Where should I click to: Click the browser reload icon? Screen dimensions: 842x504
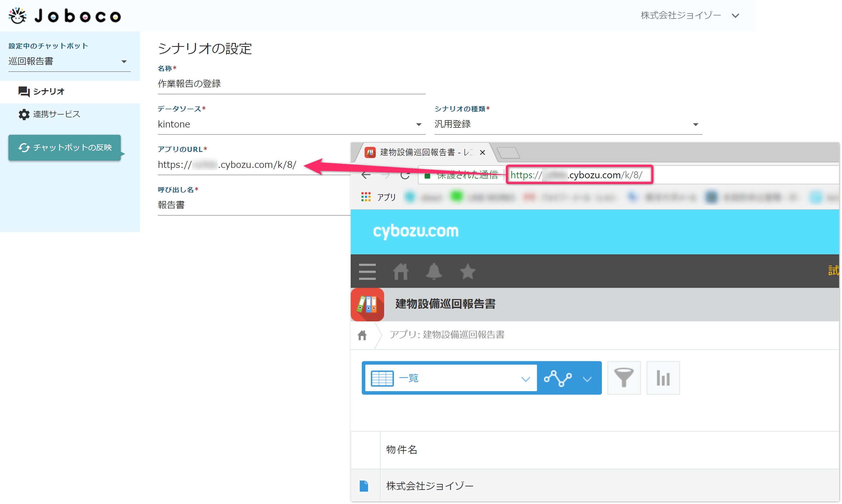[405, 175]
